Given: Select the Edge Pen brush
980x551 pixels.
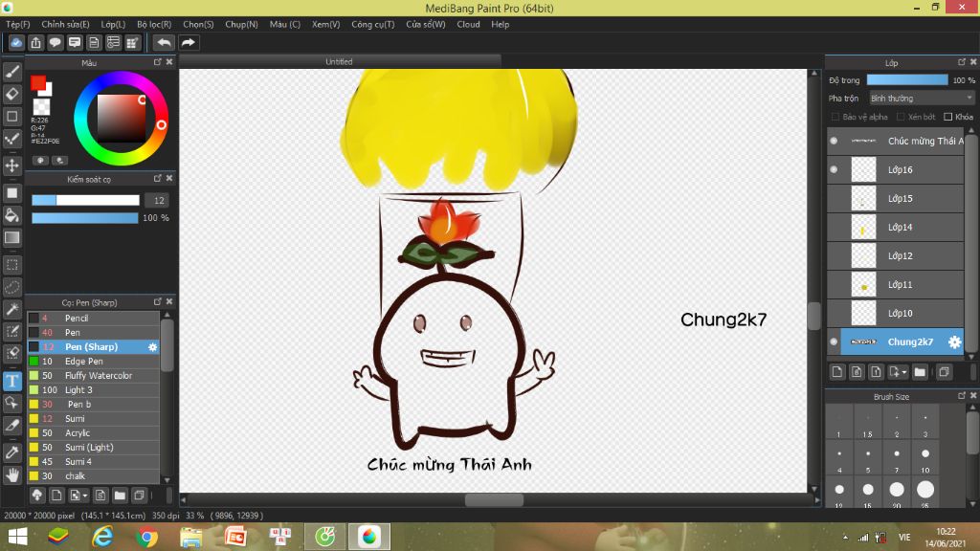Looking at the screenshot, I should coord(94,361).
